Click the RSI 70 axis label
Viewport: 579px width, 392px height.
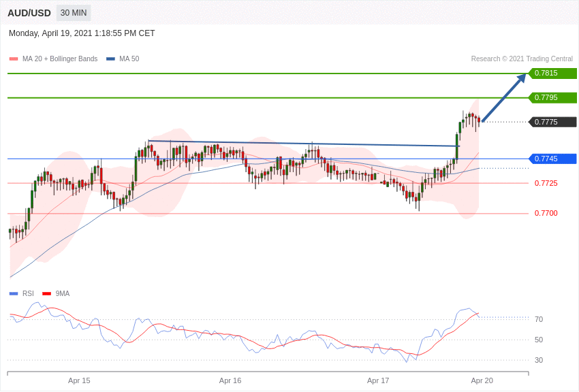pyautogui.click(x=539, y=319)
